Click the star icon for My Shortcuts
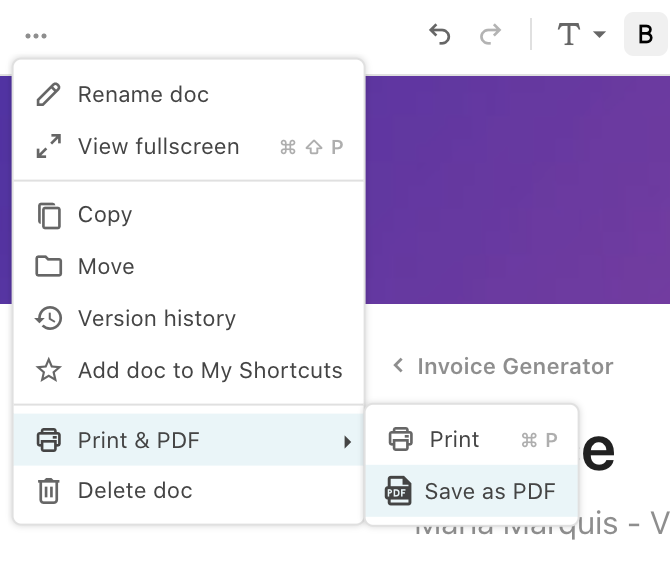Screen dimensions: 670x564 (48, 370)
